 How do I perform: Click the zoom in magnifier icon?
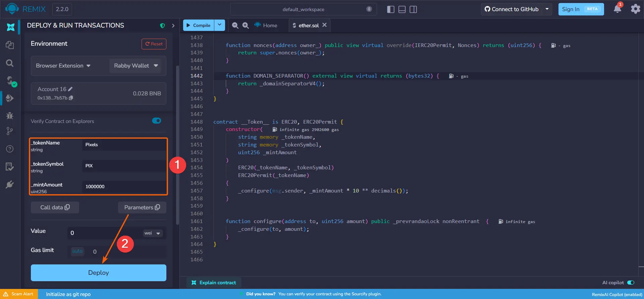point(246,26)
